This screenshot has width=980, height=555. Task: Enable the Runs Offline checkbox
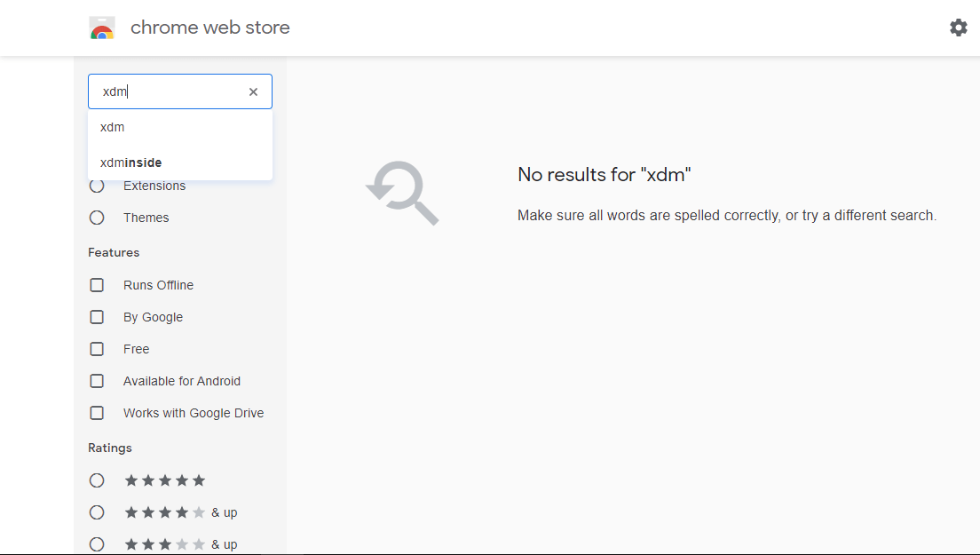[97, 285]
